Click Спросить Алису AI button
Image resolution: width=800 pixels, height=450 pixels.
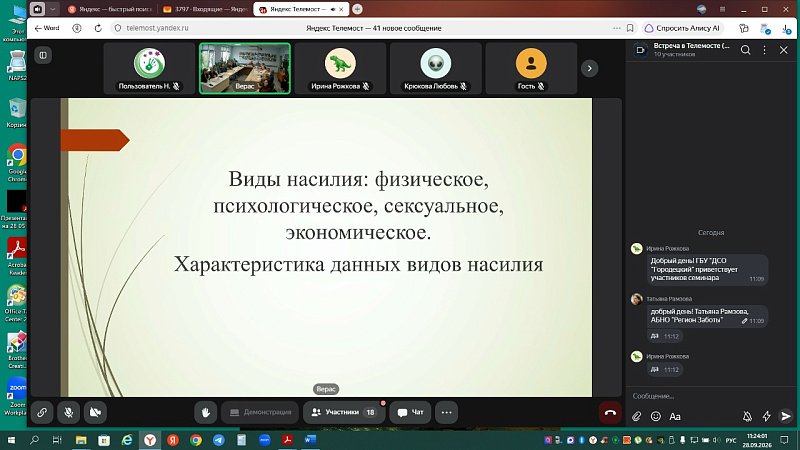tap(682, 28)
